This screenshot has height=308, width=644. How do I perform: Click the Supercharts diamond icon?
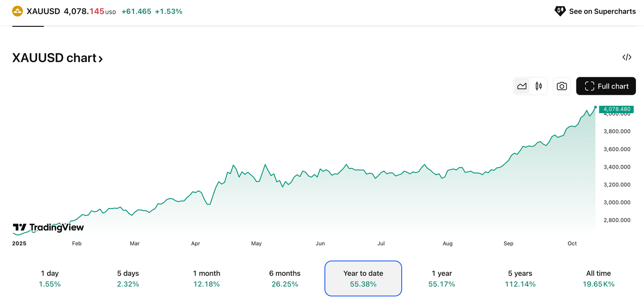point(560,11)
